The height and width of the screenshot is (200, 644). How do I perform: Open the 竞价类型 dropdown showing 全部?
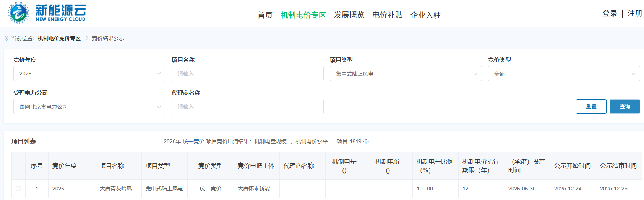point(564,74)
